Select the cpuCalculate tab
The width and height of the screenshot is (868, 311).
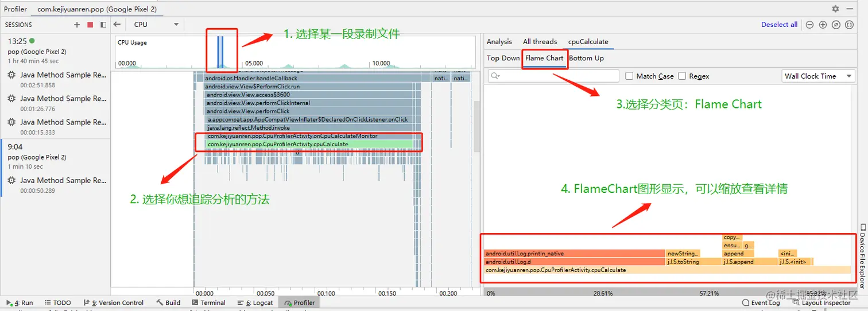[588, 41]
